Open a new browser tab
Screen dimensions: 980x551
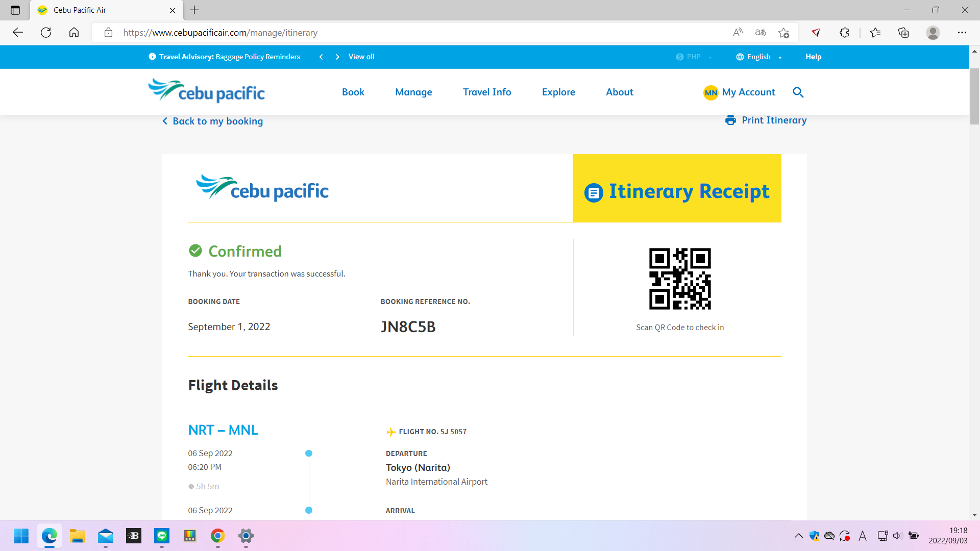click(x=194, y=10)
